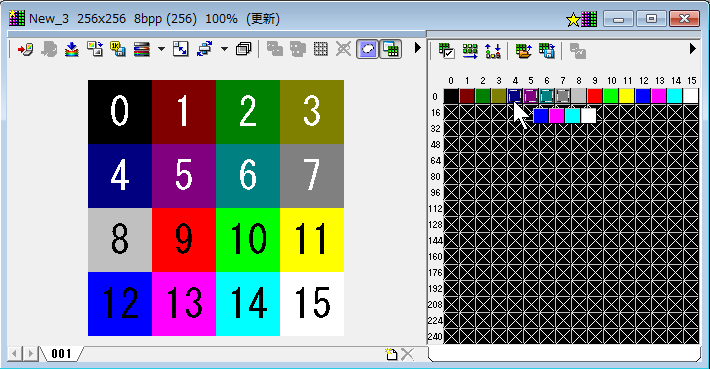The width and height of the screenshot is (710, 369).
Task: Click the 1K save disk icon
Action: coord(118,49)
